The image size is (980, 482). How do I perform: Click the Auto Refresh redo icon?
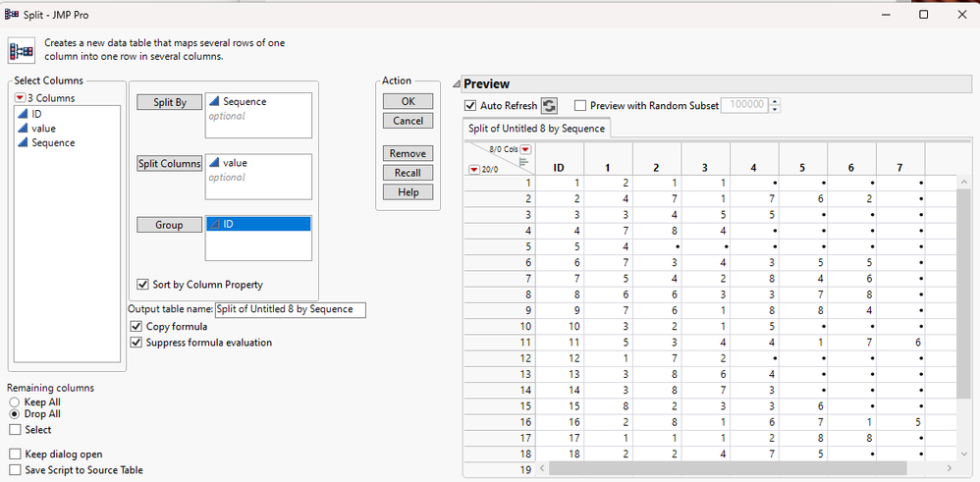549,106
